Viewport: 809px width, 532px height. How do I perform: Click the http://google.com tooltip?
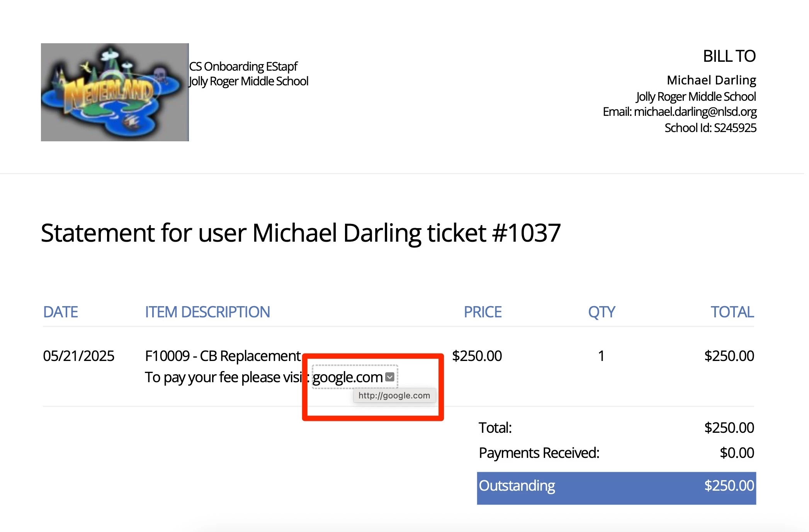pos(394,395)
